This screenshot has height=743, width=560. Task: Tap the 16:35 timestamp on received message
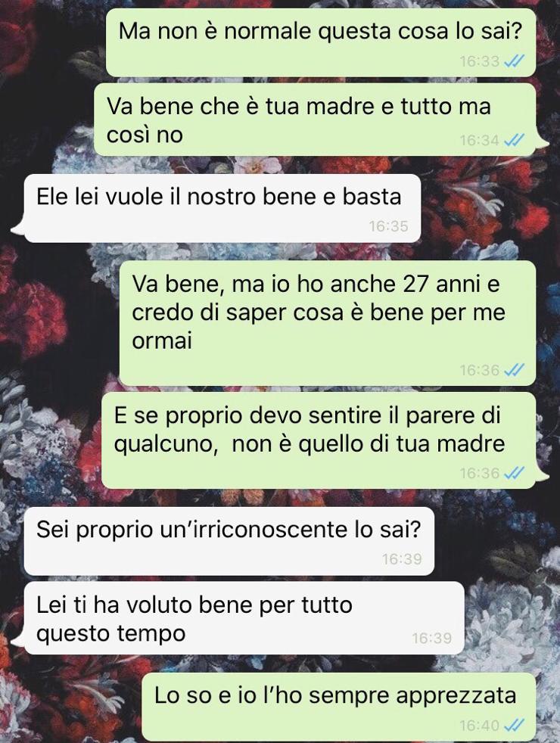tap(388, 226)
